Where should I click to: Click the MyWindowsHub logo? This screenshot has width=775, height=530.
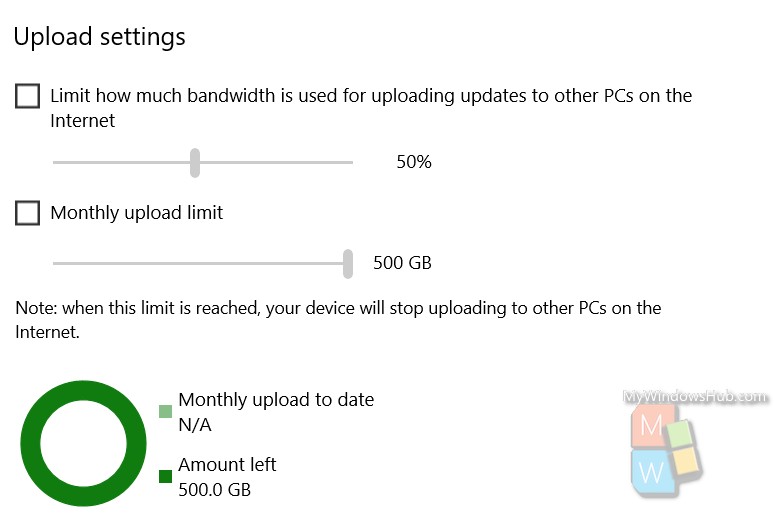click(x=666, y=450)
